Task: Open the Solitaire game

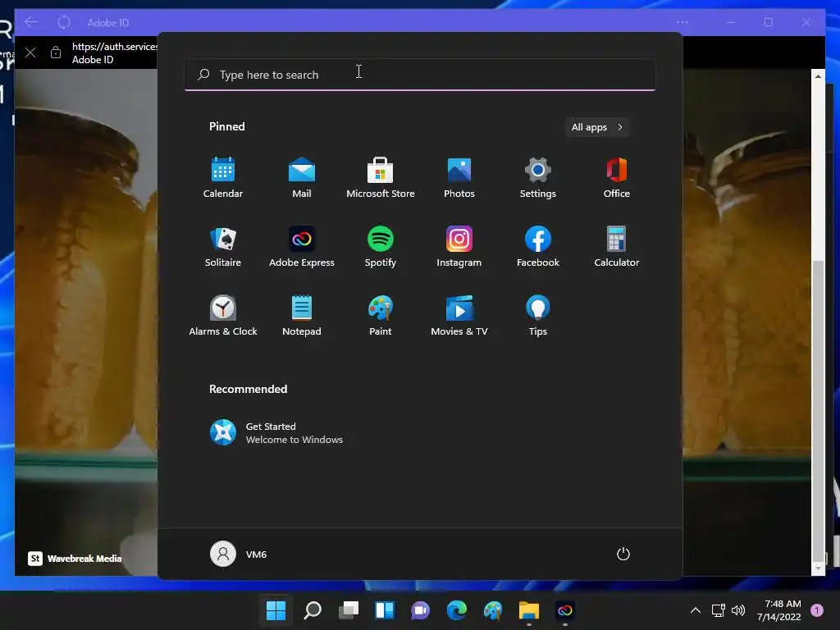Action: pos(223,246)
